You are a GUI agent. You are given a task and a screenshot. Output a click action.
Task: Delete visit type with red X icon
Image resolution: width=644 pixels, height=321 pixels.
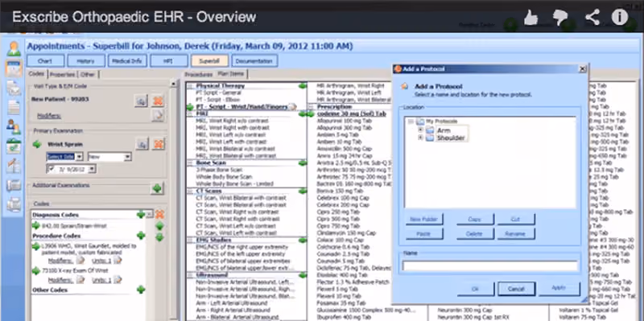(x=158, y=101)
